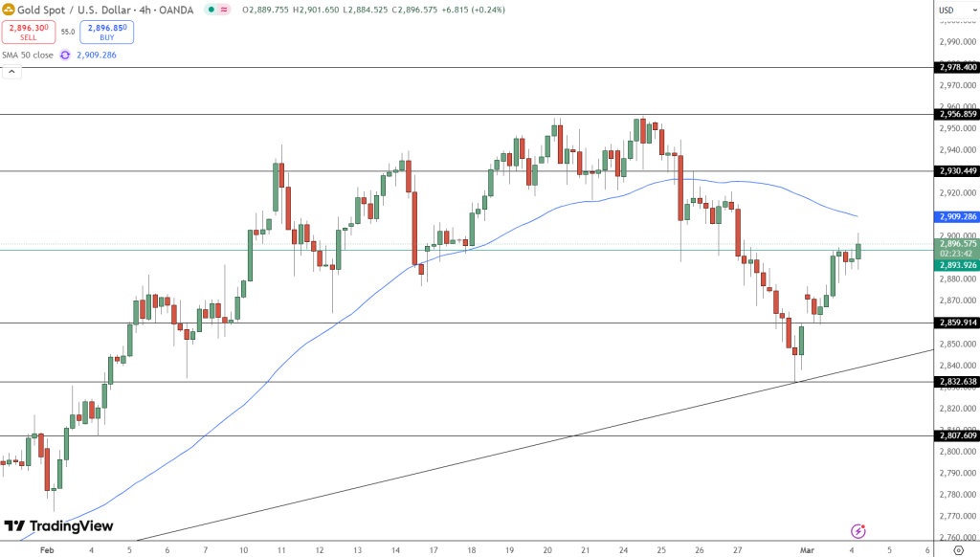Click the 2,780.000 price axis tick
Image resolution: width=980 pixels, height=557 pixels.
[x=957, y=495]
